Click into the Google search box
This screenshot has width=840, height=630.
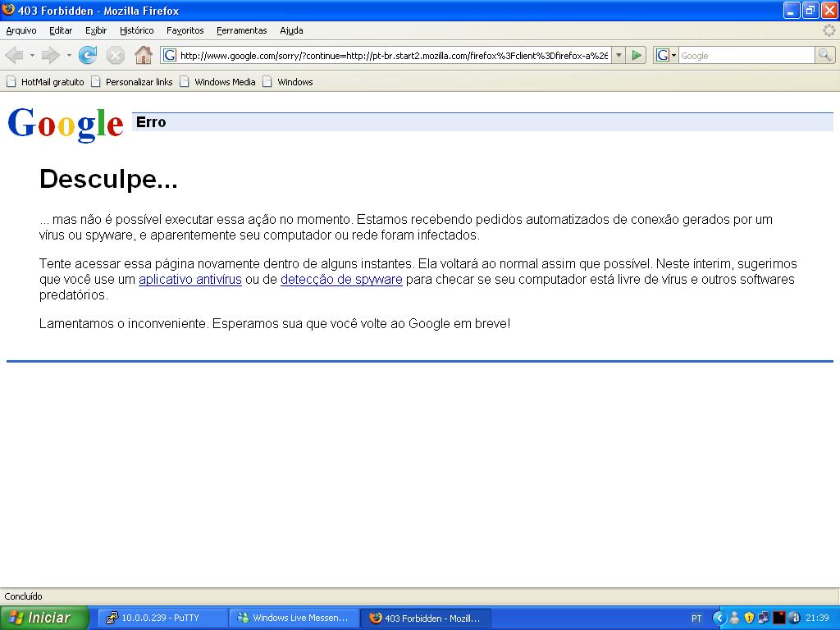pyautogui.click(x=746, y=56)
